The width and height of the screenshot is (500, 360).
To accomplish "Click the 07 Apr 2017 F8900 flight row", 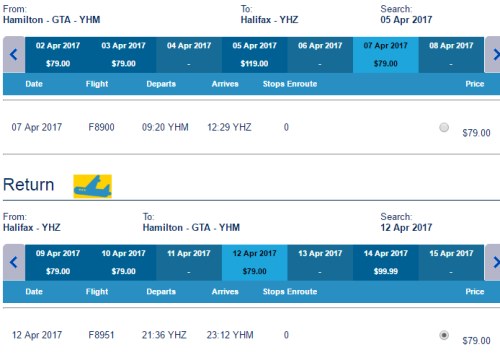I will point(251,127).
